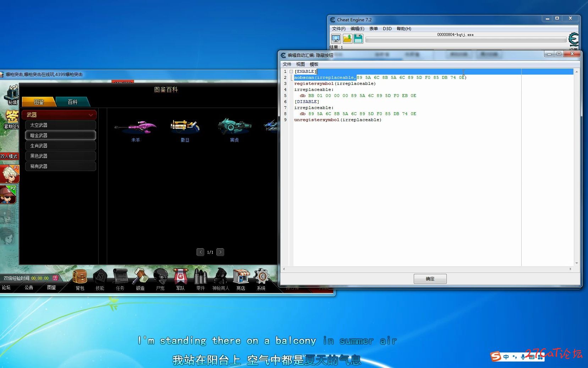Screen dimensions: 588x368
Task: Click the Cheat Engine save floppy icon
Action: (358, 39)
